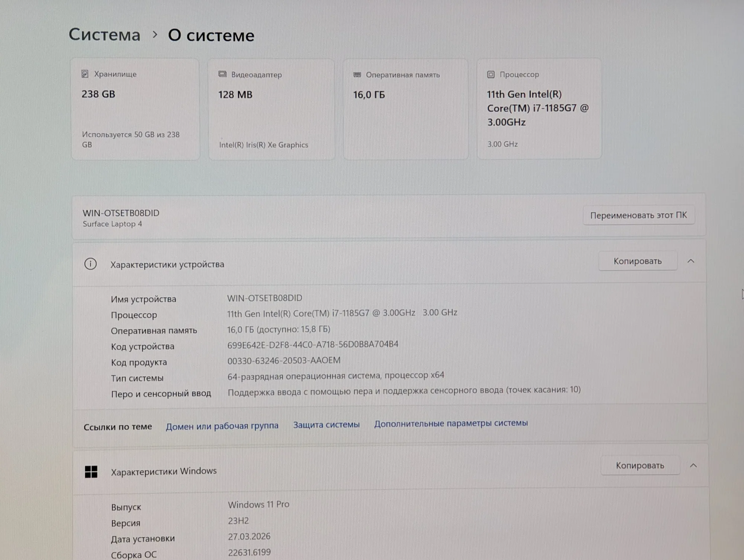Copy Windows specs with Копировать button
The height and width of the screenshot is (560, 744).
[x=640, y=465]
